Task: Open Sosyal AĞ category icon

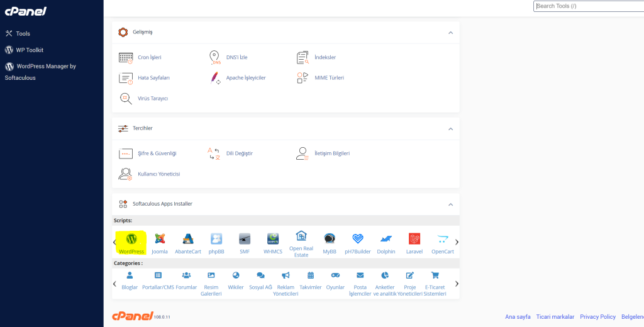Action: (x=261, y=275)
